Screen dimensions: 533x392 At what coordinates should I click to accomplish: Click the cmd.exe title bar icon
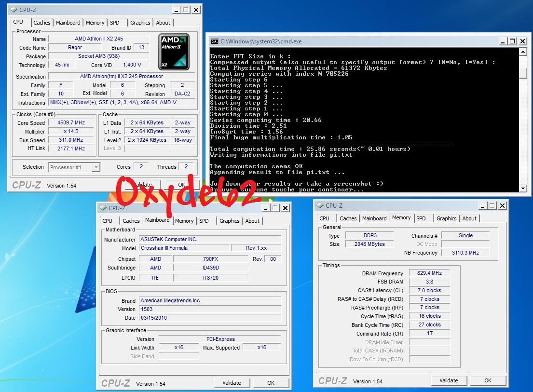tap(215, 41)
